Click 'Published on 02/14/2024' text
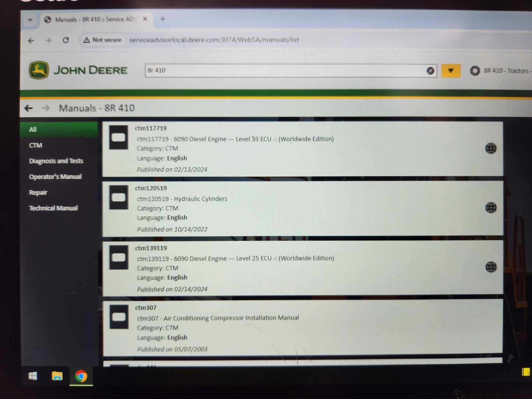532x399 pixels. 172,289
